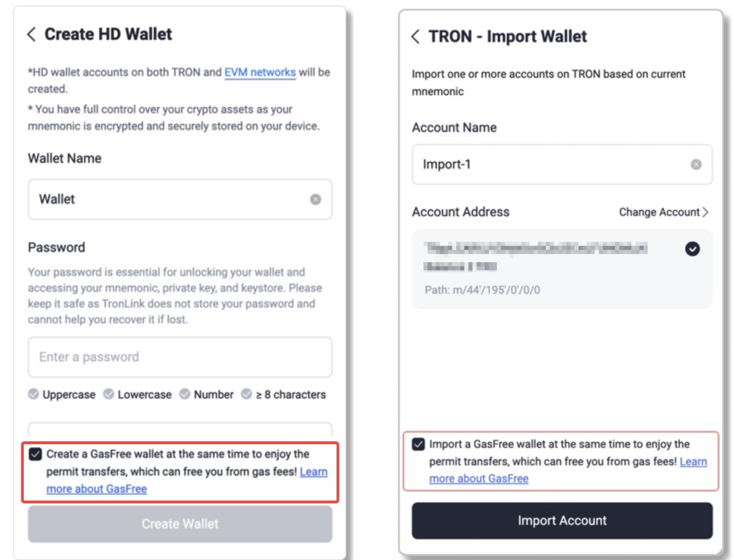Image resolution: width=734 pixels, height=560 pixels.
Task: Open Learn more about GasFree link in Create Wallet
Action: pyautogui.click(x=97, y=488)
